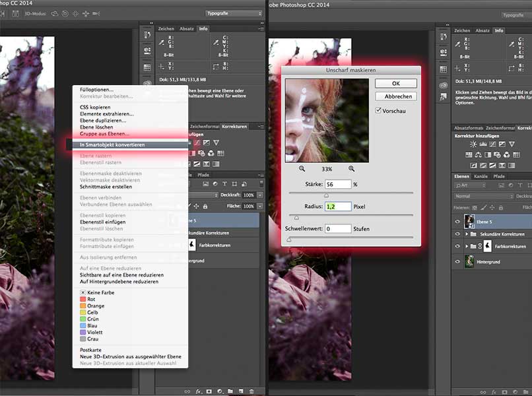Click the Abbrechen button

click(x=395, y=96)
